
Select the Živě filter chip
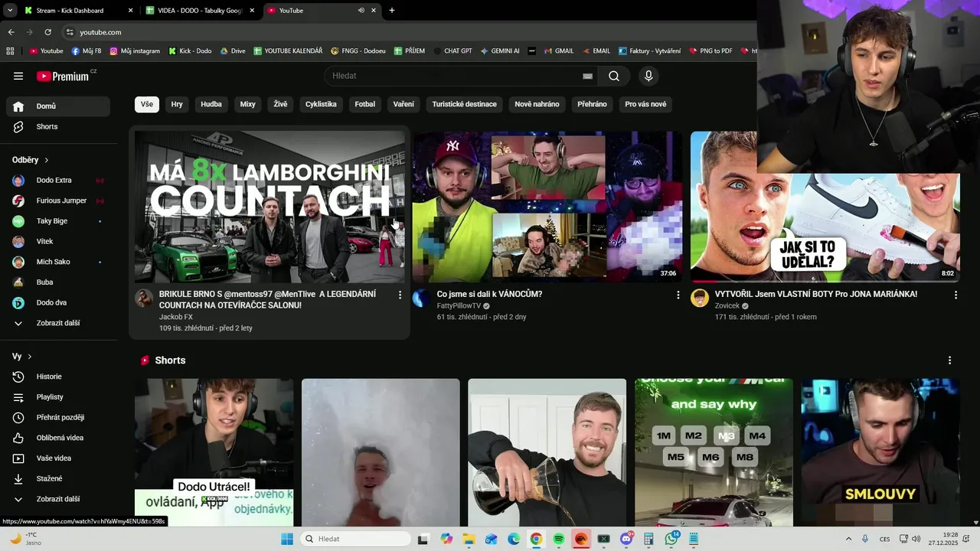pos(281,104)
